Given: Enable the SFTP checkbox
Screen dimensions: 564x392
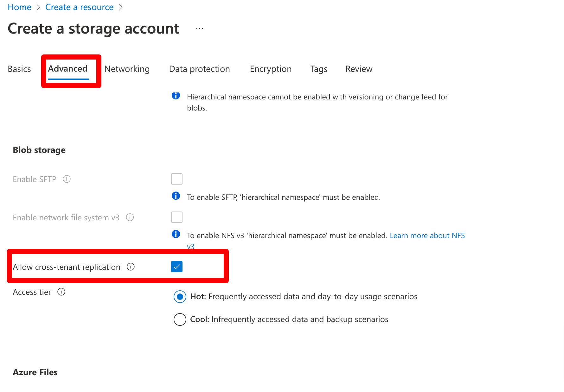Looking at the screenshot, I should click(x=177, y=179).
